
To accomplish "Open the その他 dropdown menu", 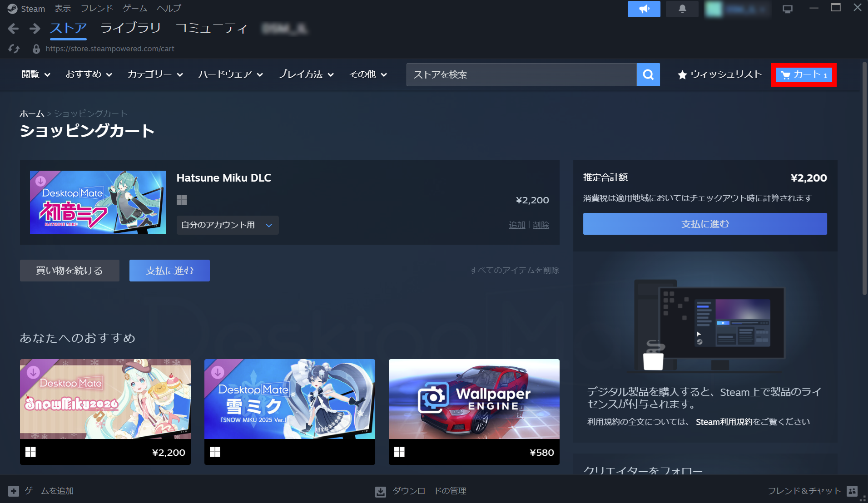I will coord(367,74).
